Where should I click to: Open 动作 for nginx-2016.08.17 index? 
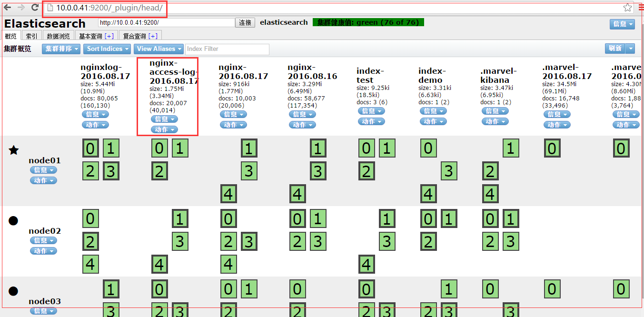coord(233,125)
